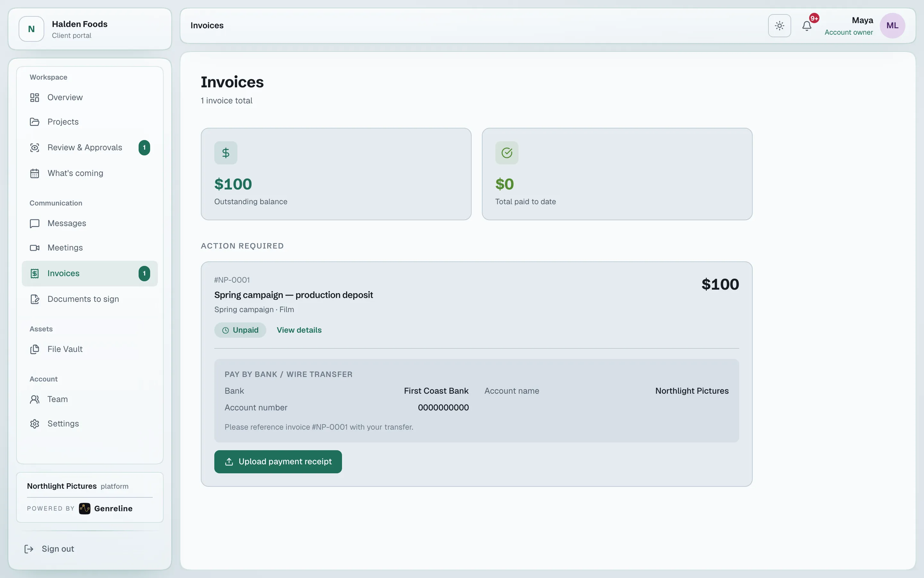Click the Total paid to date card
Screen dimensions: 924x578
(617, 174)
